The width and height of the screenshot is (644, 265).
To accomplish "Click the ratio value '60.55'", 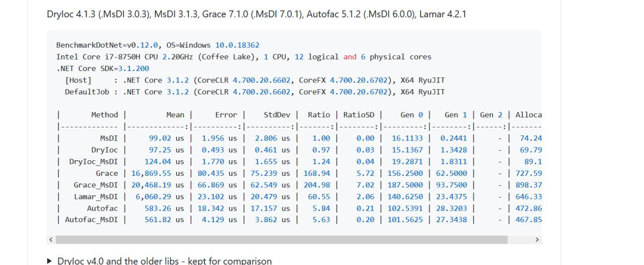I will [x=319, y=196].
